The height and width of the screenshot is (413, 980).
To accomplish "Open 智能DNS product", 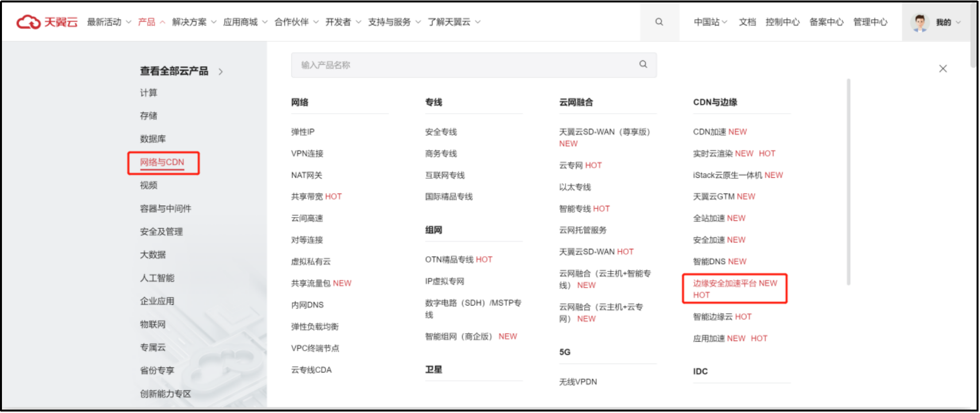I will (x=709, y=262).
